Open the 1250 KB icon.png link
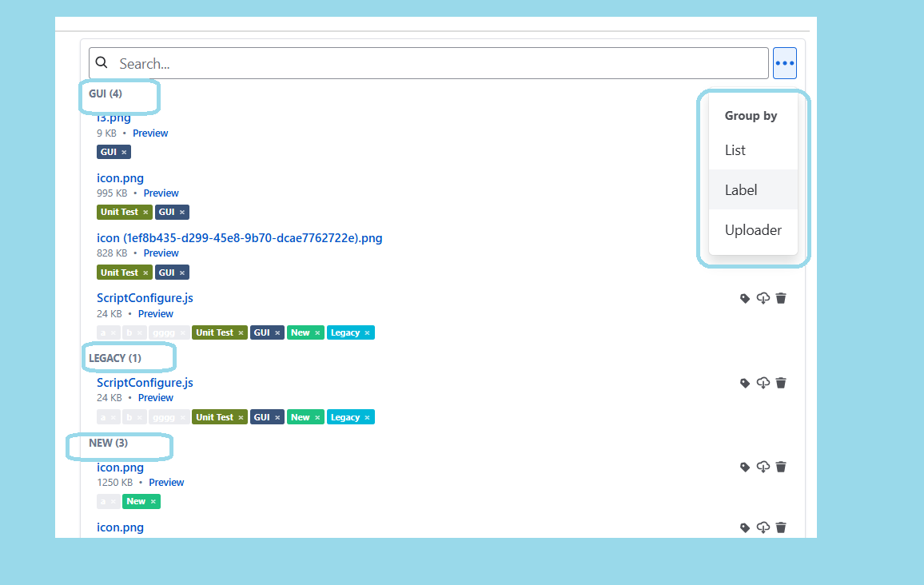The height and width of the screenshot is (585, 924). pos(120,468)
